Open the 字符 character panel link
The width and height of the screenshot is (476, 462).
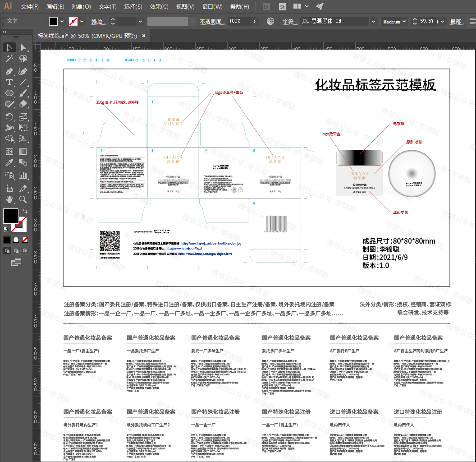(x=288, y=21)
